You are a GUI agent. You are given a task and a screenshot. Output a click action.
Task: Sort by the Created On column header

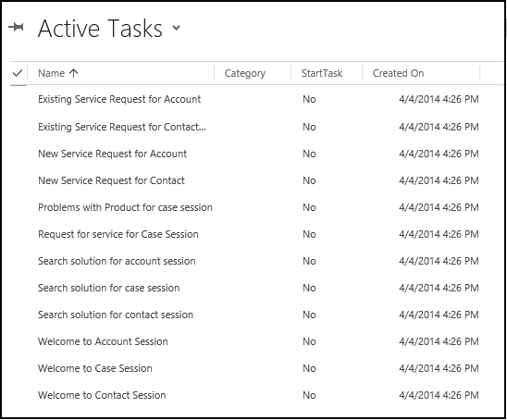tap(398, 73)
